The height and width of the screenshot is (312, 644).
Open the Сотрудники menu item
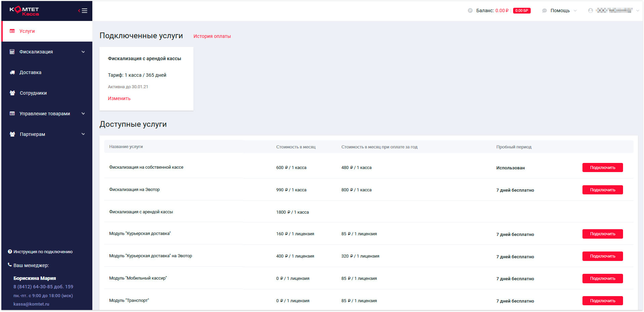(x=47, y=93)
